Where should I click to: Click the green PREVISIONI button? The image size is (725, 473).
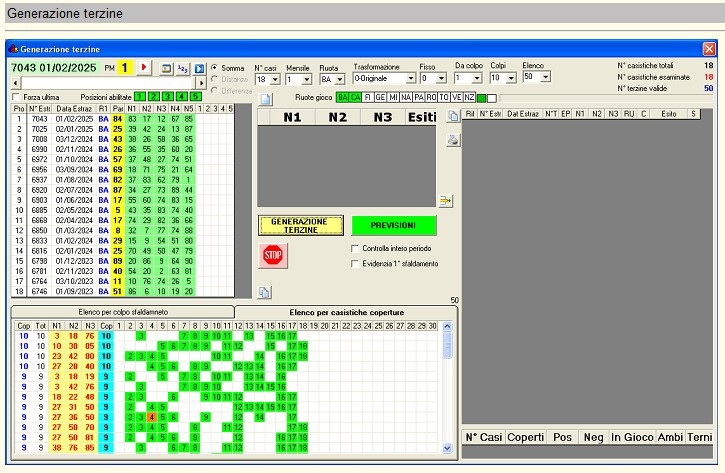tap(393, 225)
